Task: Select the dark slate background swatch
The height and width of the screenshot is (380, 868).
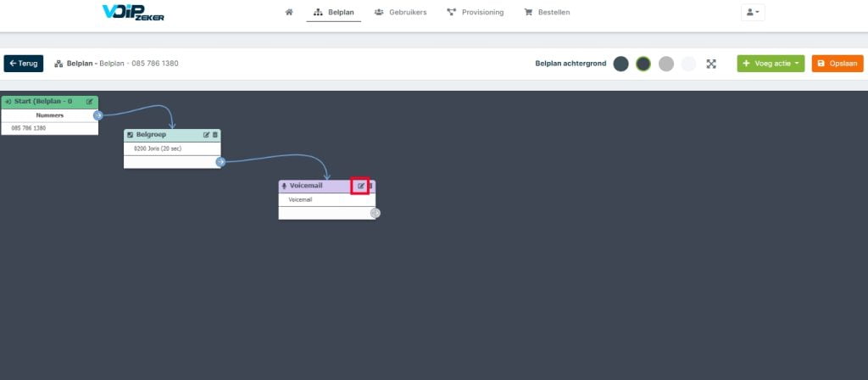Action: 620,64
